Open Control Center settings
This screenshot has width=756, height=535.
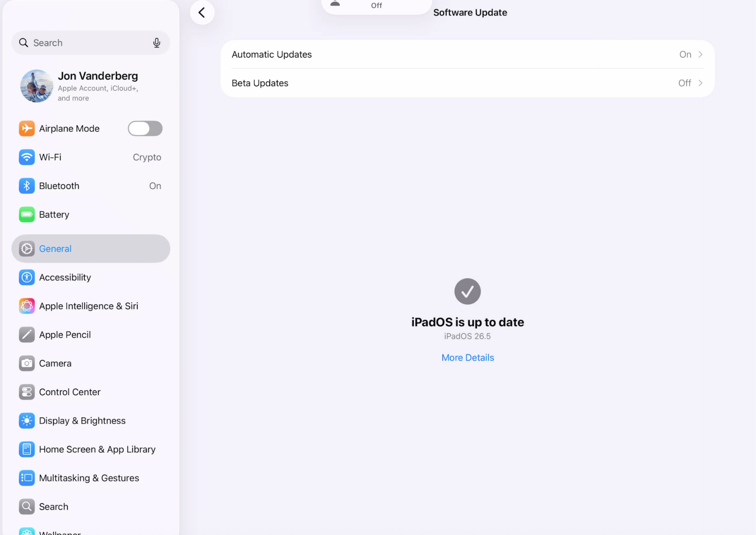pos(91,392)
